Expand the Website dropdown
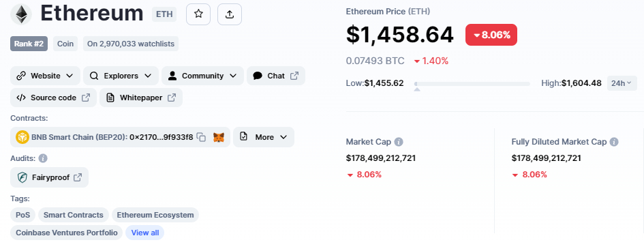 pos(45,76)
